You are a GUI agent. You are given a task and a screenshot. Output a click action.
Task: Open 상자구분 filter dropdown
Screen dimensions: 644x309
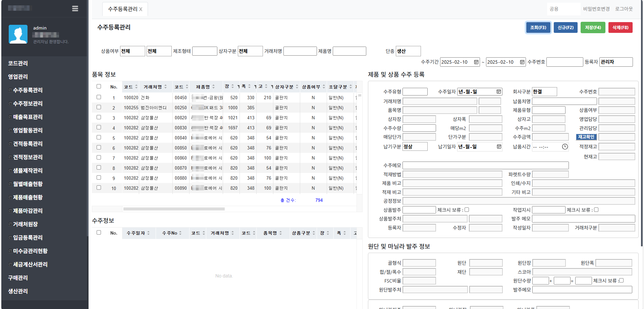(x=250, y=51)
